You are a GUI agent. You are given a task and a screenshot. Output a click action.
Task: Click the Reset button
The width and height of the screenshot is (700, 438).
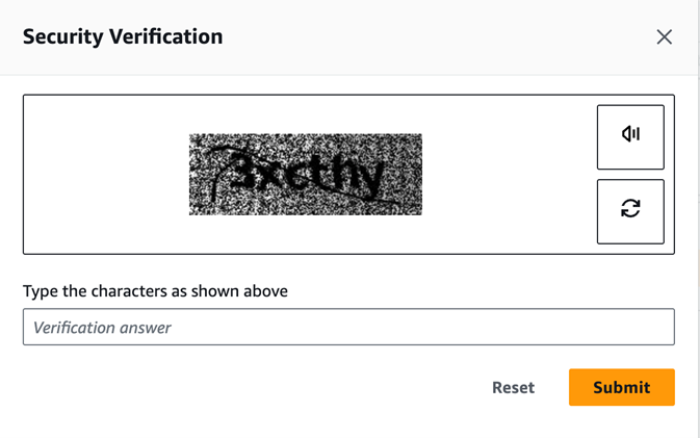513,387
